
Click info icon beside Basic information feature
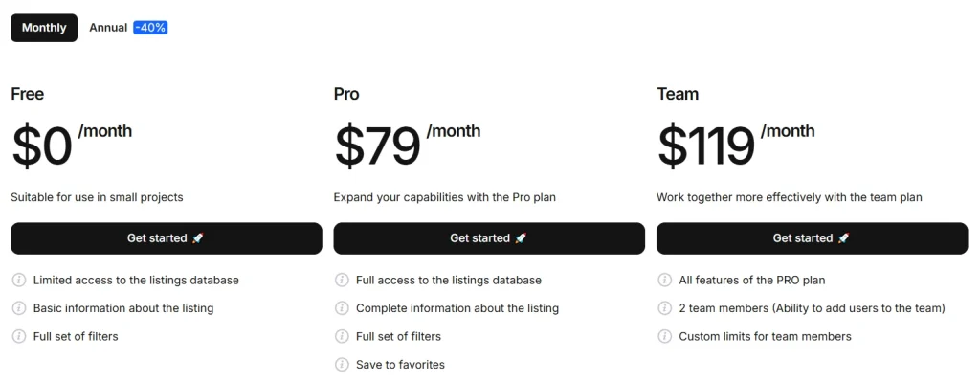coord(18,308)
